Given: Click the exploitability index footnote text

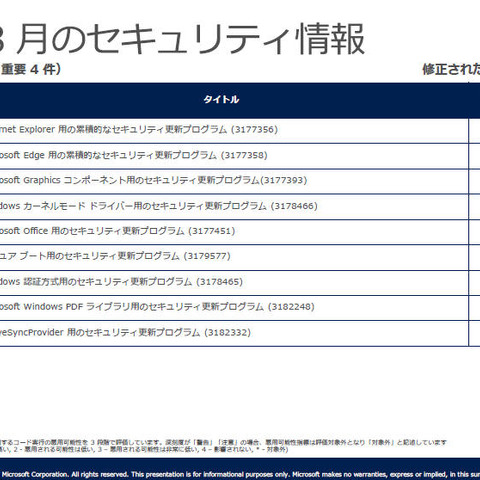Looking at the screenshot, I should pos(223,446).
